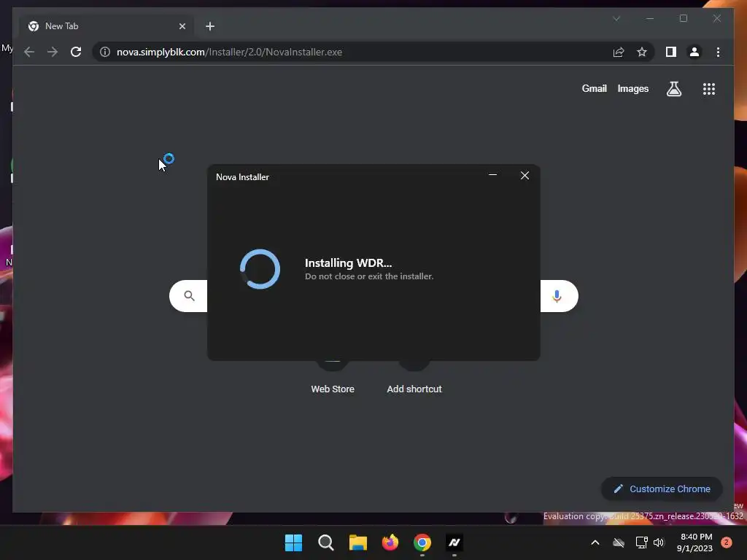Open the Windows Start menu
Viewport: 747px width, 560px height.
[x=293, y=542]
